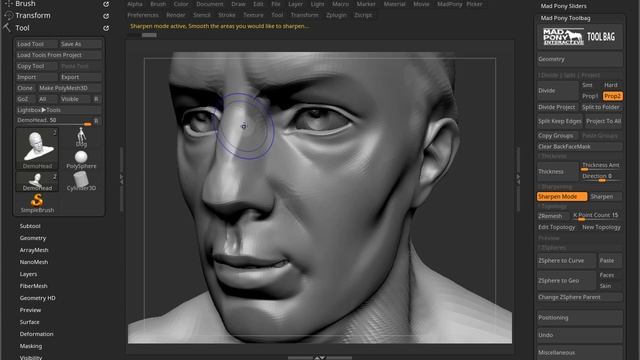
Task: Expand the Preview section
Action: tap(30, 310)
